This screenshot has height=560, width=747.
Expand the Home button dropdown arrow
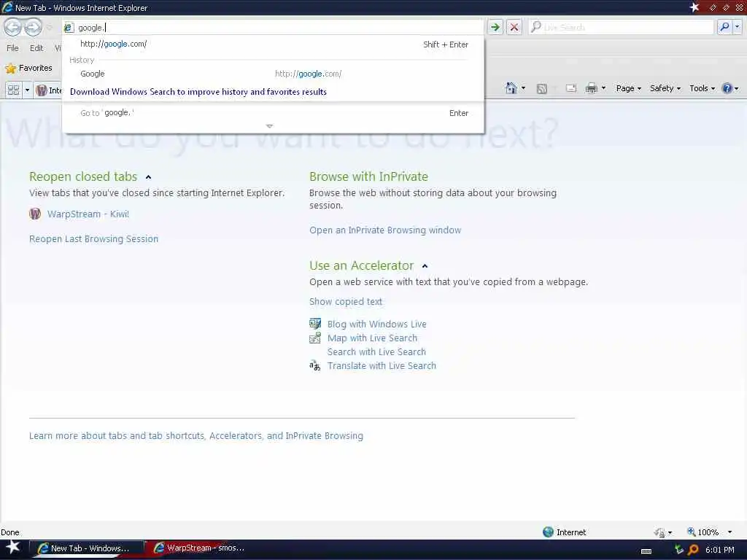pyautogui.click(x=523, y=88)
